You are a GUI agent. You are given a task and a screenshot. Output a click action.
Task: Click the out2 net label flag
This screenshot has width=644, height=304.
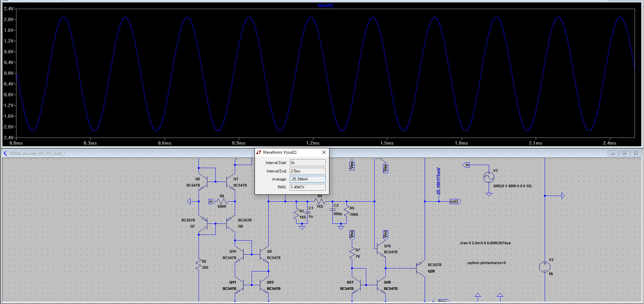pos(455,201)
